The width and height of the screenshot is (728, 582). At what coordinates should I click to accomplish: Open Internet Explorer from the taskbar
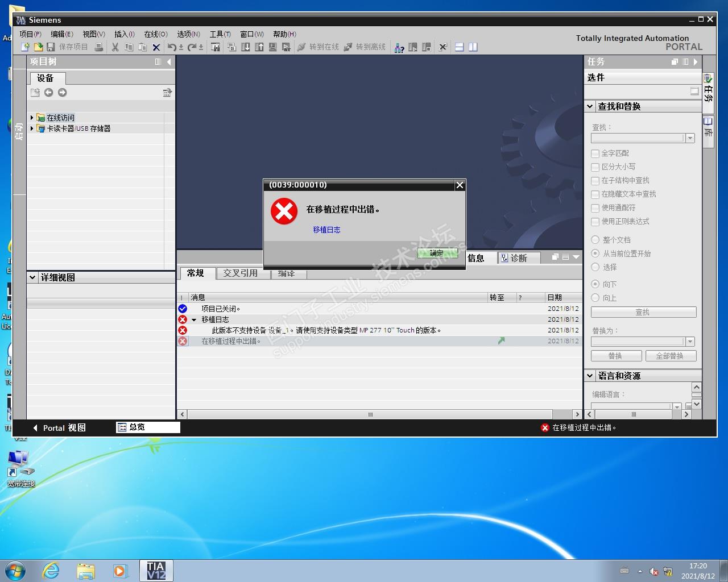(51, 570)
